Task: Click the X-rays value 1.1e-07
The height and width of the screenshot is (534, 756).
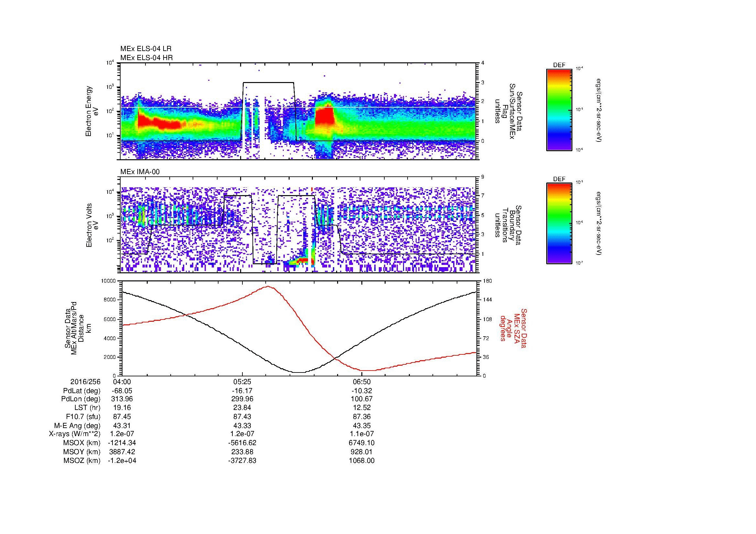Action: pos(362,434)
